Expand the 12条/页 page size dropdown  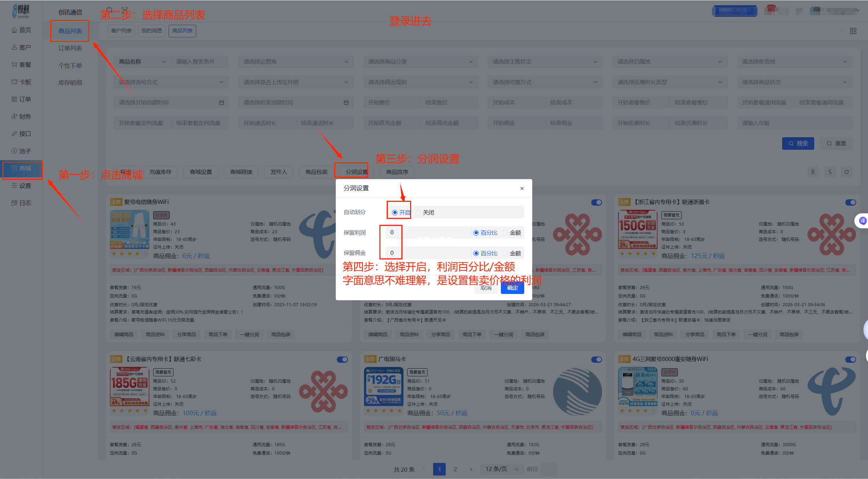coord(501,469)
